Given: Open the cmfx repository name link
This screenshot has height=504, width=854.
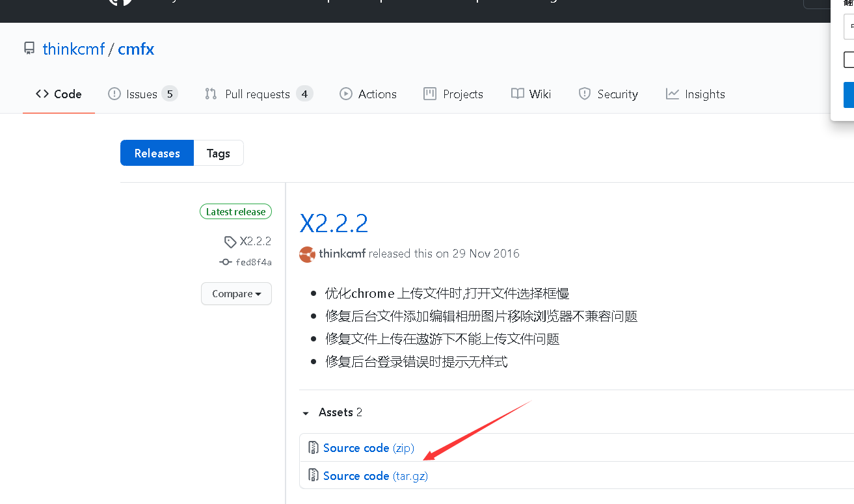Looking at the screenshot, I should pos(136,49).
